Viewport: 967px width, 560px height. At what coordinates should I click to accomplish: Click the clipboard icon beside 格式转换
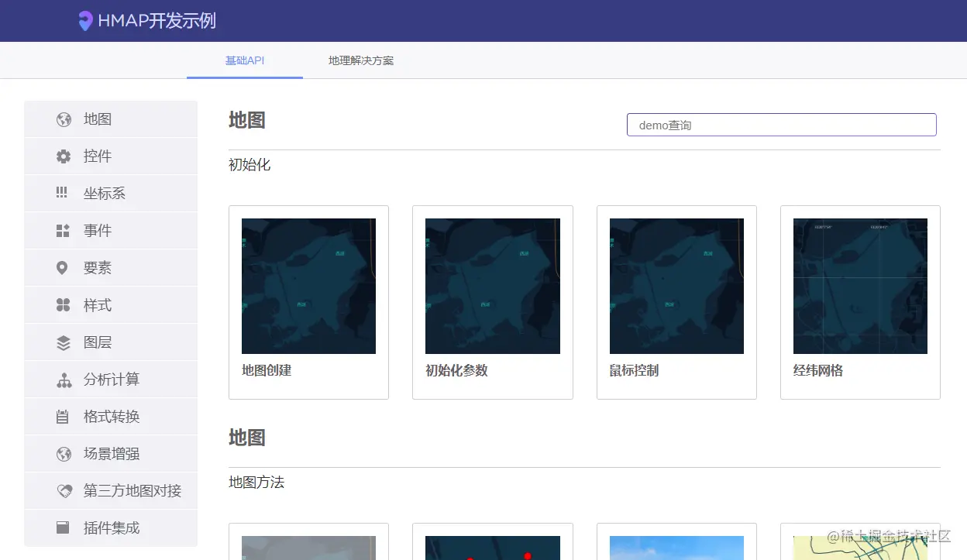tap(63, 417)
